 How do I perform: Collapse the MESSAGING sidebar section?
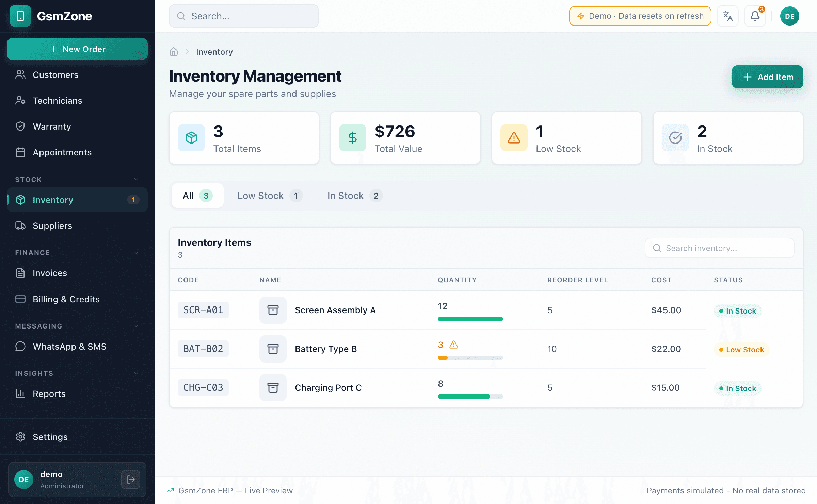pos(136,326)
